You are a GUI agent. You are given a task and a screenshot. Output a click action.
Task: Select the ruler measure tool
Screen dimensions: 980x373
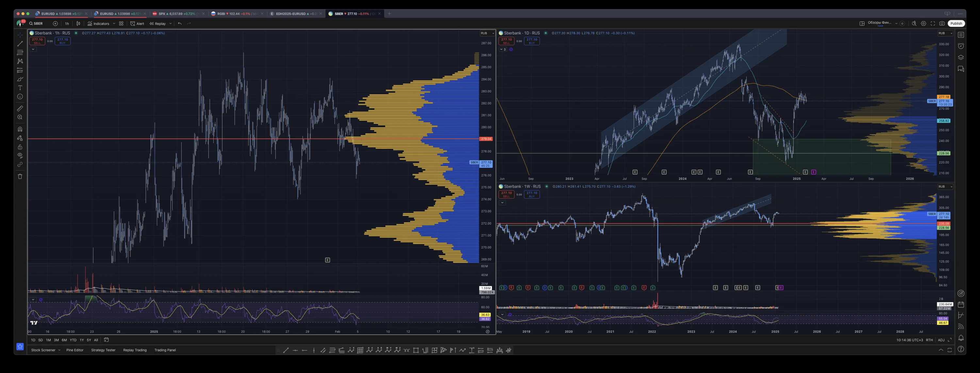(20, 108)
